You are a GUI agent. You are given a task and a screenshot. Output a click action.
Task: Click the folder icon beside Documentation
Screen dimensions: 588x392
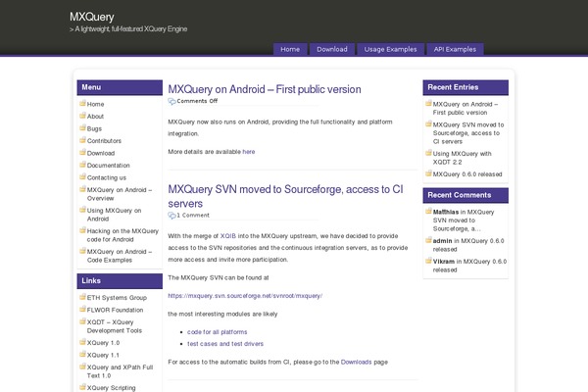83,165
